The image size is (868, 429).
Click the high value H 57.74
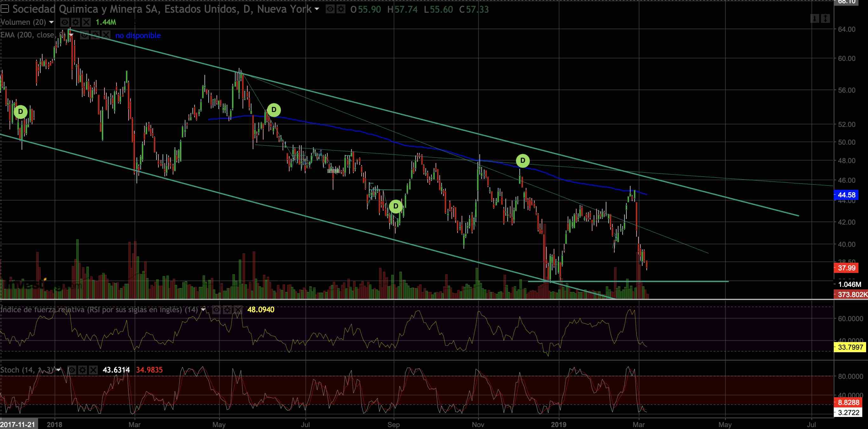pyautogui.click(x=402, y=10)
